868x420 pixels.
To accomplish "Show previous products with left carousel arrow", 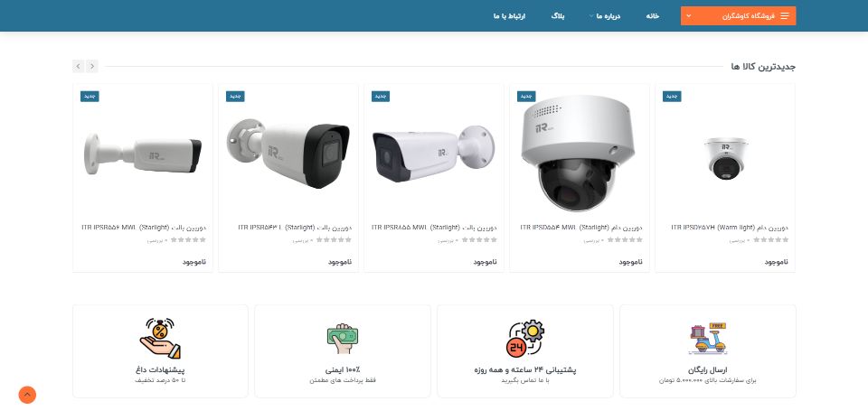I will pyautogui.click(x=79, y=66).
